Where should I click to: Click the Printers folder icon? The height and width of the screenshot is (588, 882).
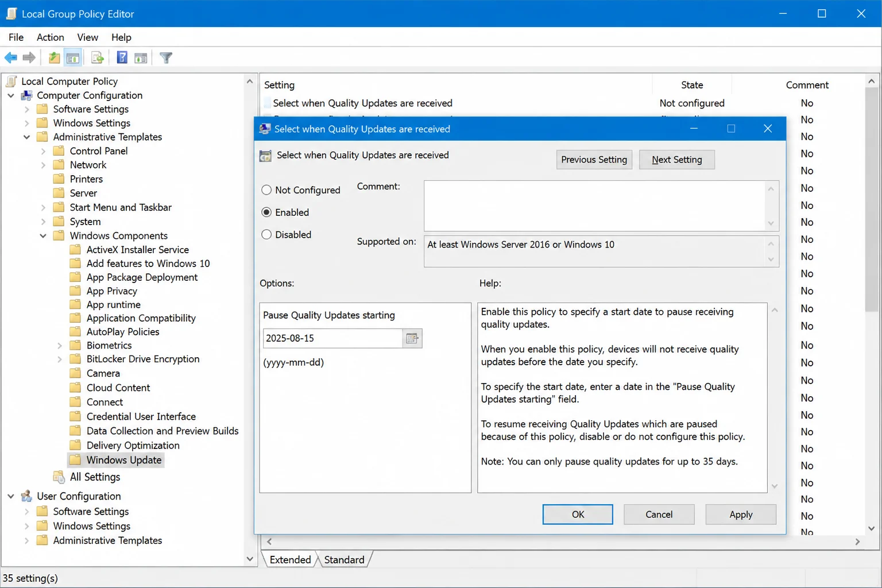point(59,179)
